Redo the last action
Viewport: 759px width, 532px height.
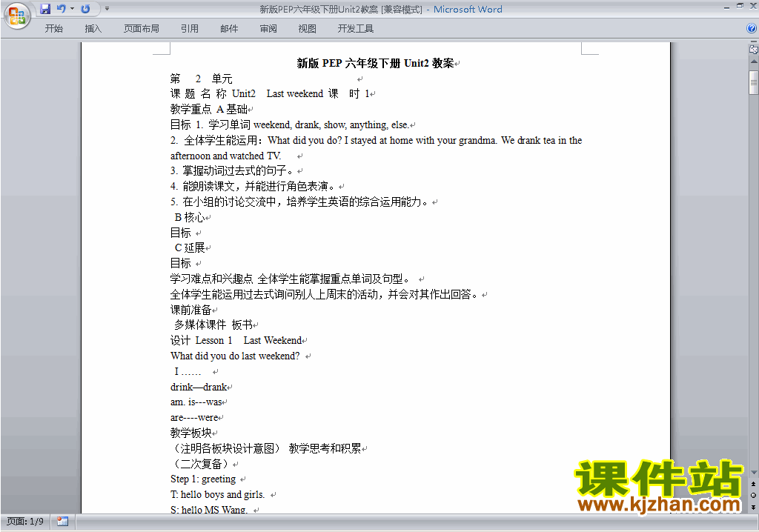coord(86,9)
